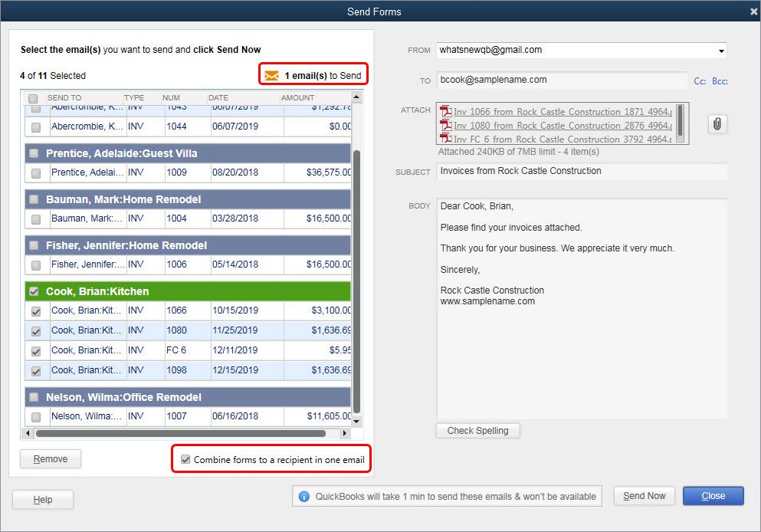Tick the select-all checkbox in table header
This screenshot has height=532, width=761.
(x=33, y=98)
